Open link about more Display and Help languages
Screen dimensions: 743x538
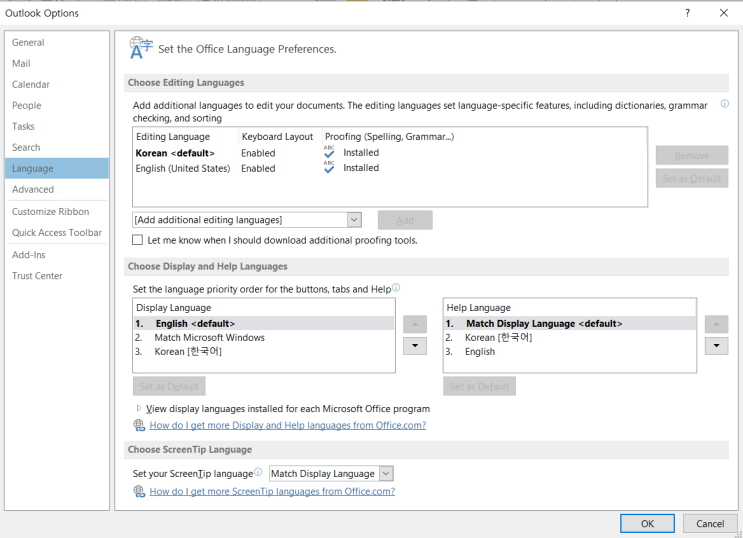click(288, 425)
